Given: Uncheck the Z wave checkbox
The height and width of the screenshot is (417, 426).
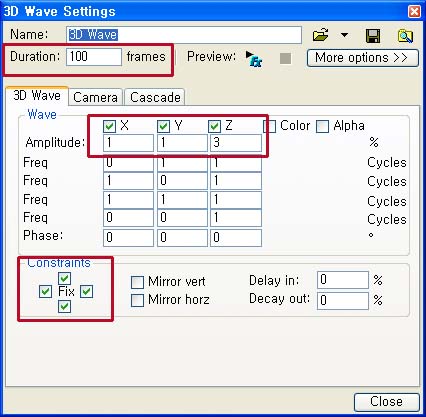Looking at the screenshot, I should point(214,126).
